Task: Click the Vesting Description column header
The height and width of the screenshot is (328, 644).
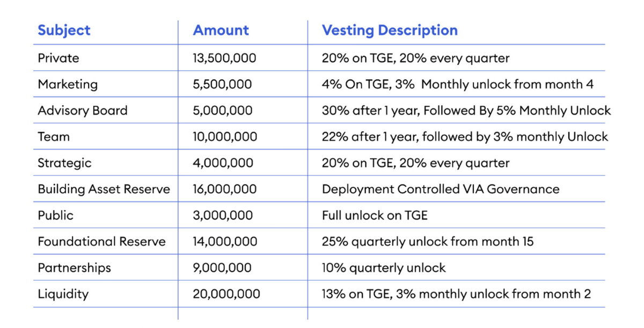Action: coord(390,30)
